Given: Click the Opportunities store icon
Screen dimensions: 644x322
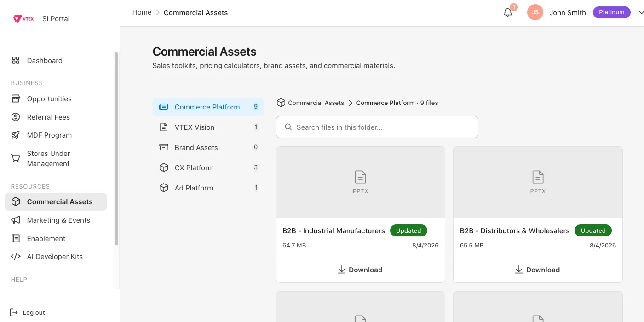Looking at the screenshot, I should [x=16, y=98].
